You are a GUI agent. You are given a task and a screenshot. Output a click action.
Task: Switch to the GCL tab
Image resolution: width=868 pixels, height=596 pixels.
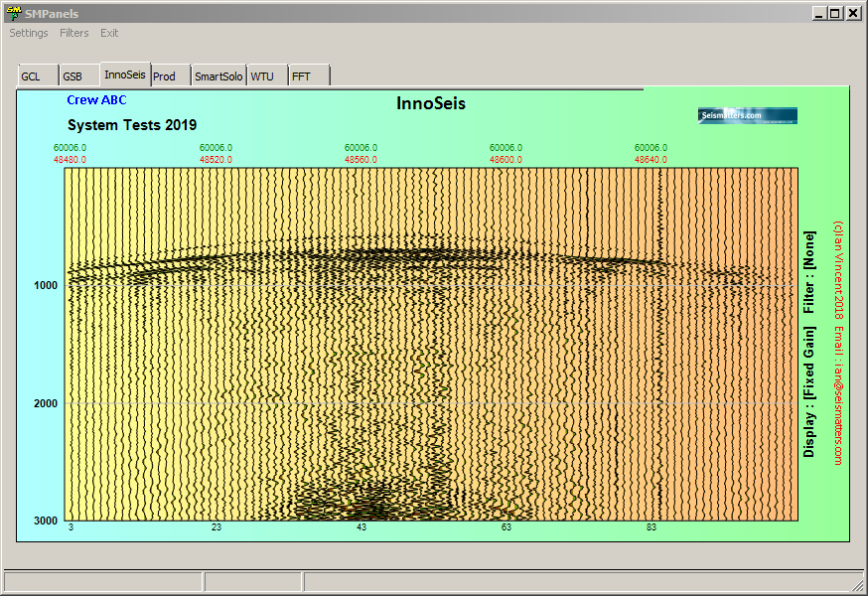[38, 75]
